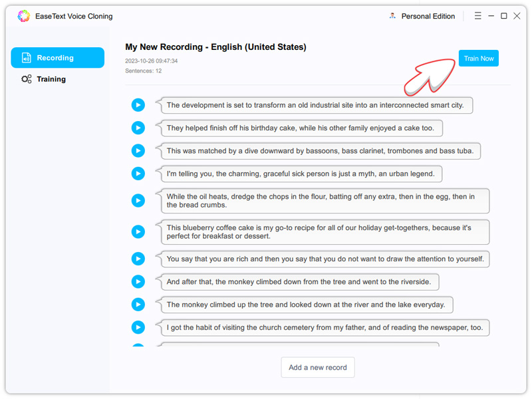Play the 'monkey climbed up the tree' recording
This screenshot has width=532, height=399.
coord(138,305)
